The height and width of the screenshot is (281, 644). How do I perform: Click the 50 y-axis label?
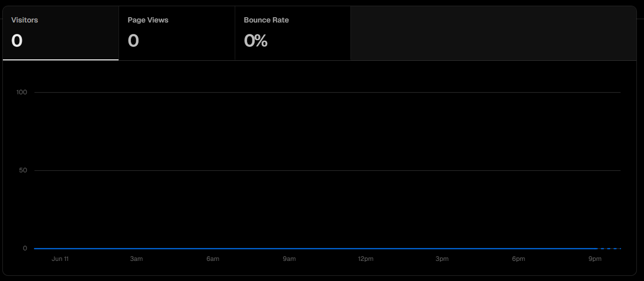23,170
